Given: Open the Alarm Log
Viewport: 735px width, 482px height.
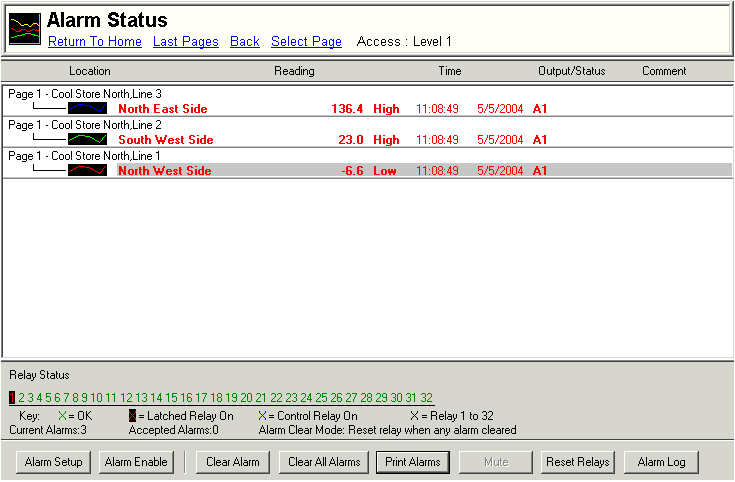Looking at the screenshot, I should point(661,462).
